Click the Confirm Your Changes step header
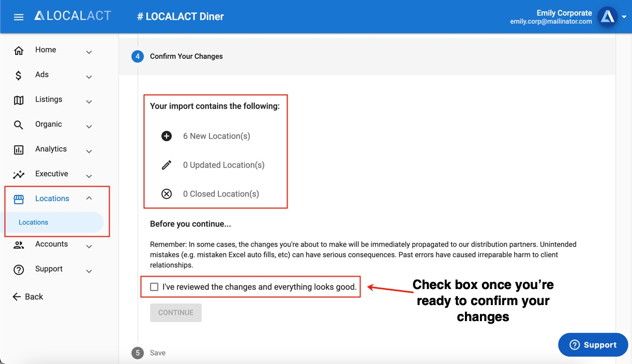This screenshot has width=632, height=364. [186, 56]
